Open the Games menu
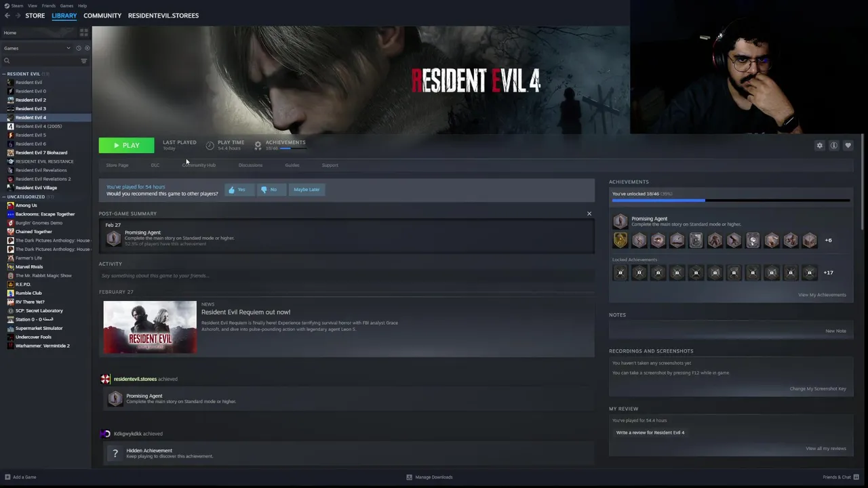Viewport: 868px width, 488px height. pos(66,5)
